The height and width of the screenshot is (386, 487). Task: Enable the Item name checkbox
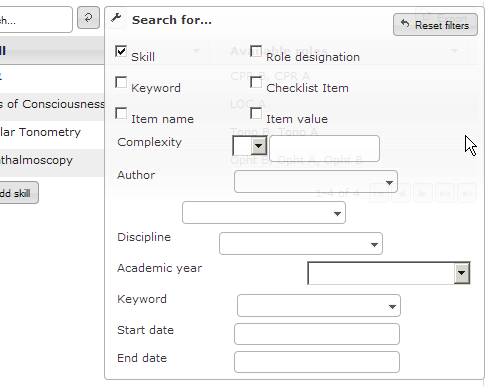coord(121,113)
